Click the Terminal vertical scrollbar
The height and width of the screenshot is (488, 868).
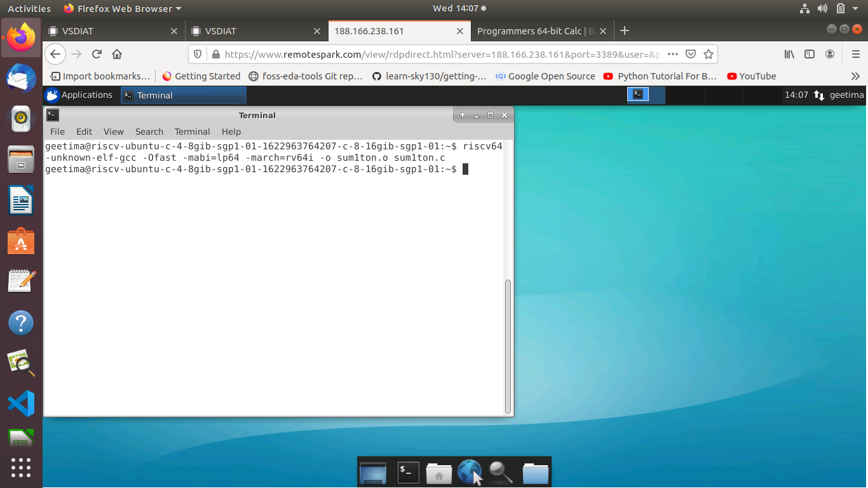tap(507, 346)
